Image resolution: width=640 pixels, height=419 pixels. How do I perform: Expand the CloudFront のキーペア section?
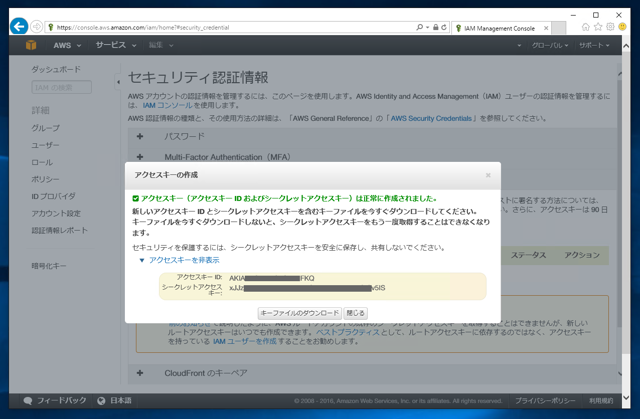point(140,373)
